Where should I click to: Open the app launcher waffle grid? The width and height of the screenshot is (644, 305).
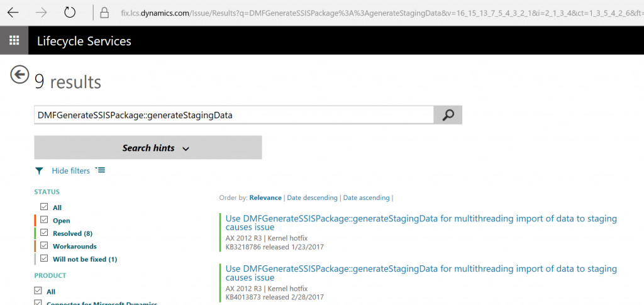[x=14, y=40]
